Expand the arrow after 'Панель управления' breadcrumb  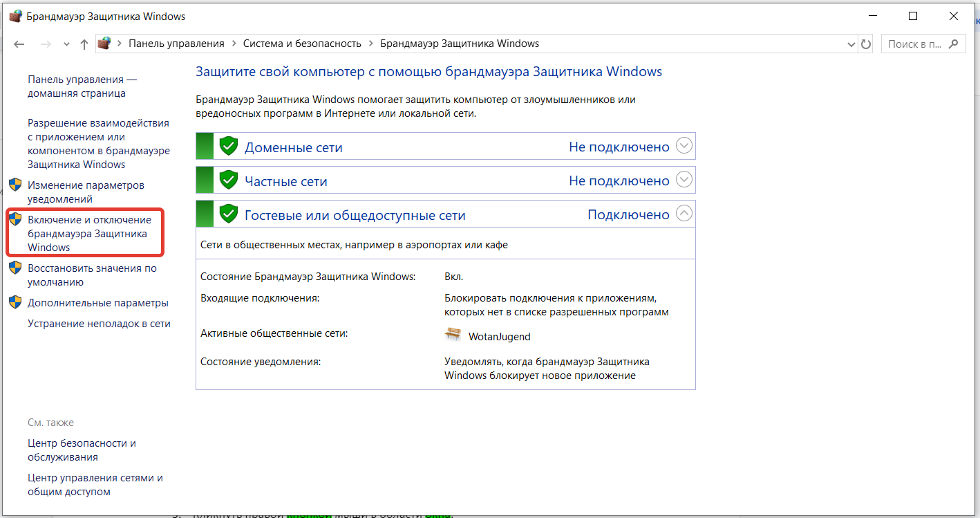pyautogui.click(x=234, y=44)
